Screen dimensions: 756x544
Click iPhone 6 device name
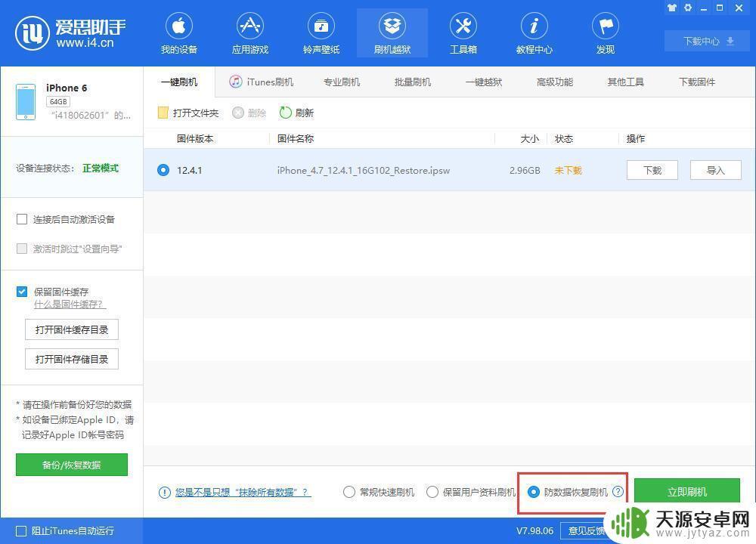[67, 88]
